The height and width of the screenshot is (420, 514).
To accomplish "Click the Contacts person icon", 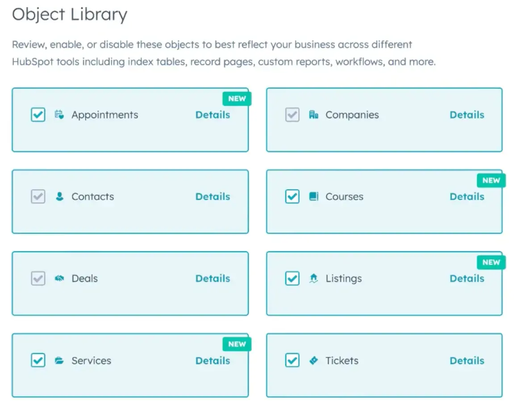I will click(59, 196).
